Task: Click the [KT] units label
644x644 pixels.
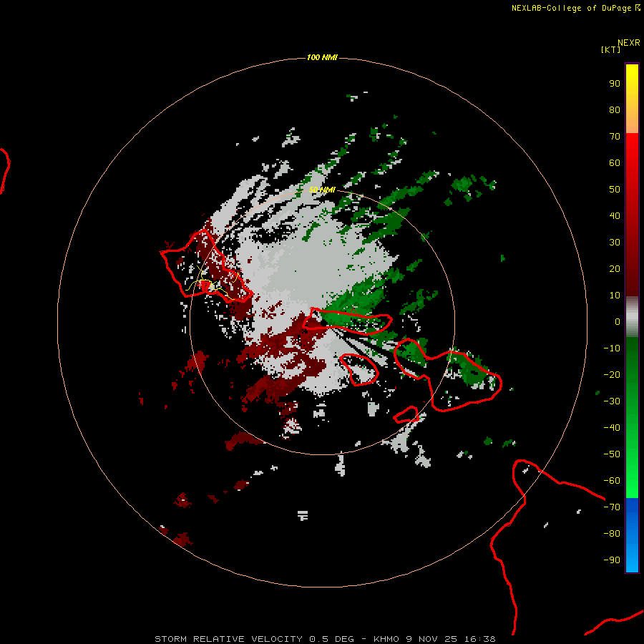Action: [610, 49]
